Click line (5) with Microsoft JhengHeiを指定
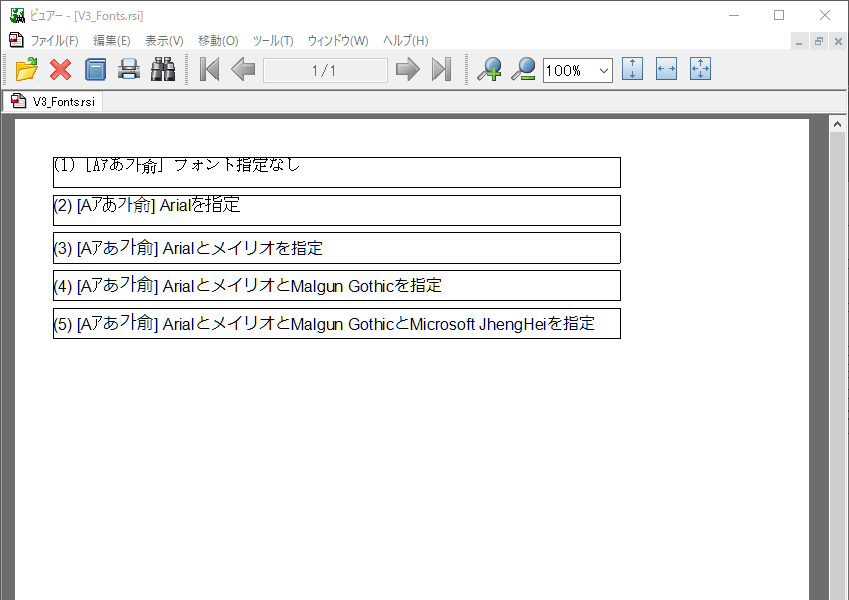This screenshot has width=849, height=600. point(324,323)
